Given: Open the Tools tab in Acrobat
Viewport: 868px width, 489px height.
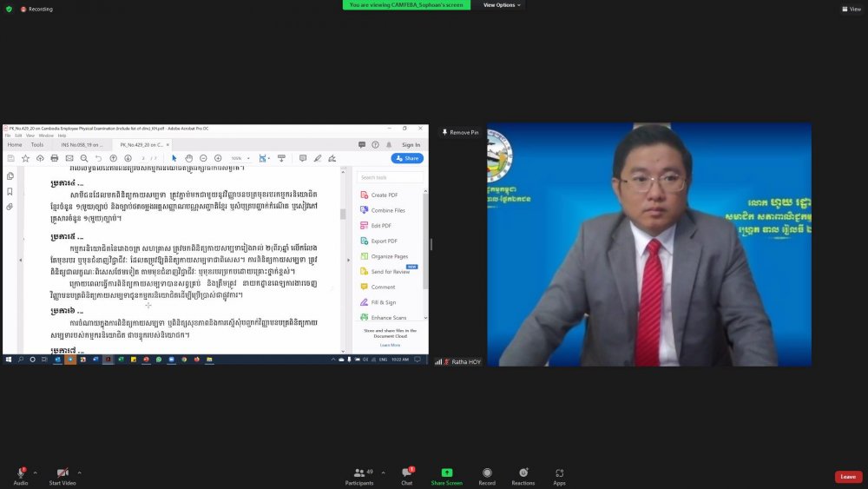Looking at the screenshot, I should [37, 145].
